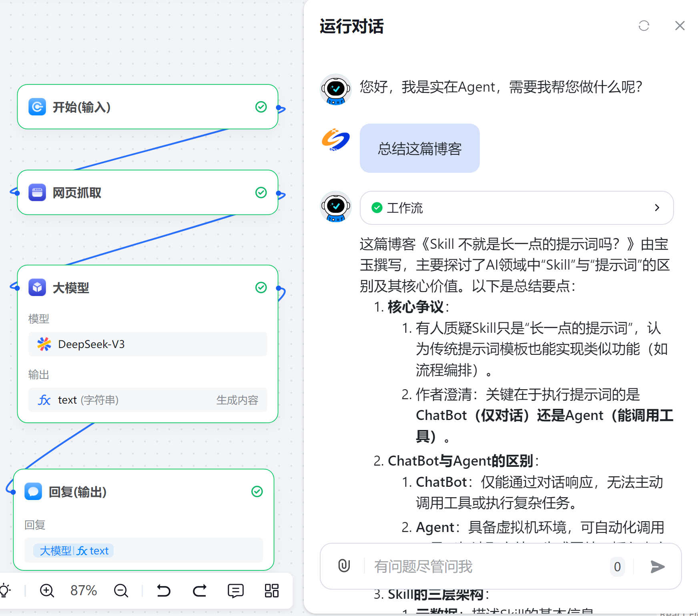Image resolution: width=698 pixels, height=616 pixels.
Task: Click the zoom out magnifier icon
Action: (121, 590)
